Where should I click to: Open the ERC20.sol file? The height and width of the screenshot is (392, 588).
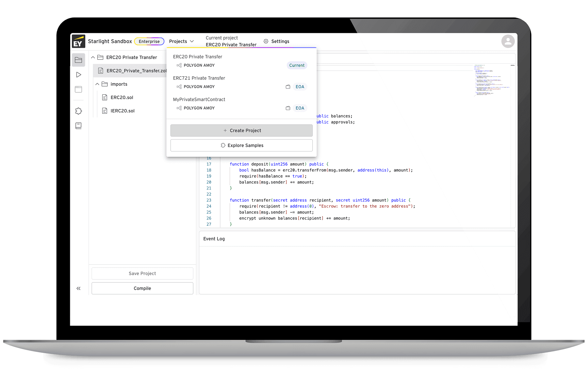(x=122, y=98)
